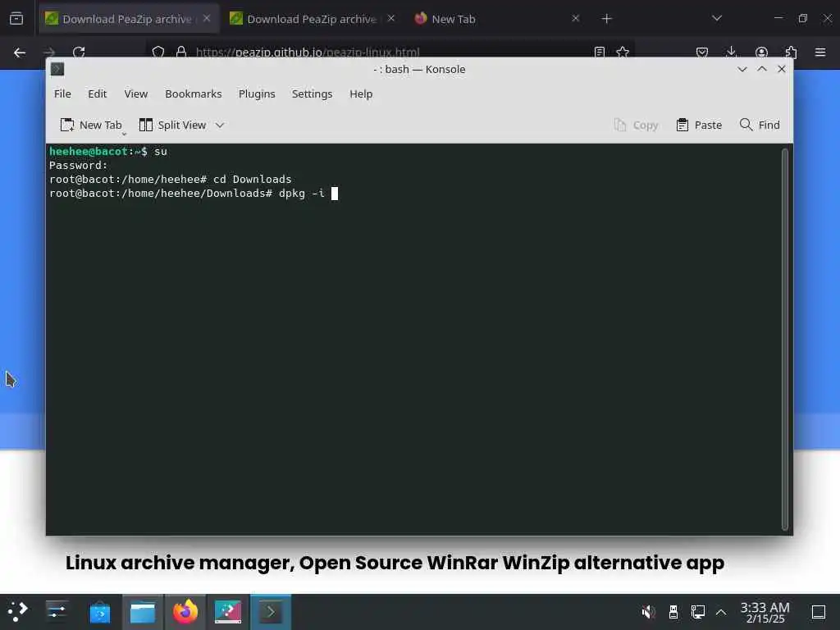Open the View menu in Konsole
Image resolution: width=840 pixels, height=630 pixels.
135,94
